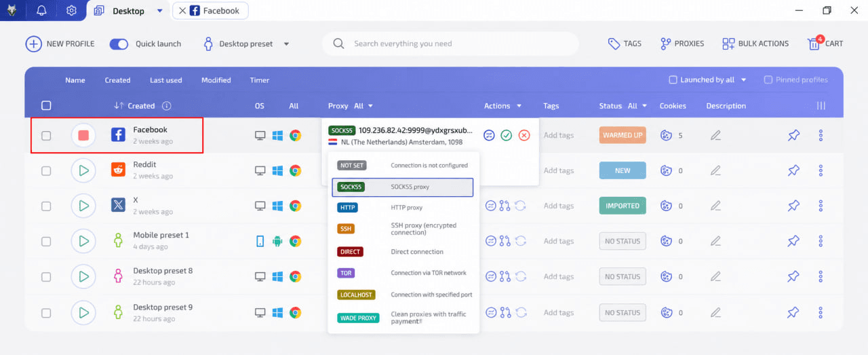Click the Created info icon
The image size is (868, 355).
click(x=167, y=106)
